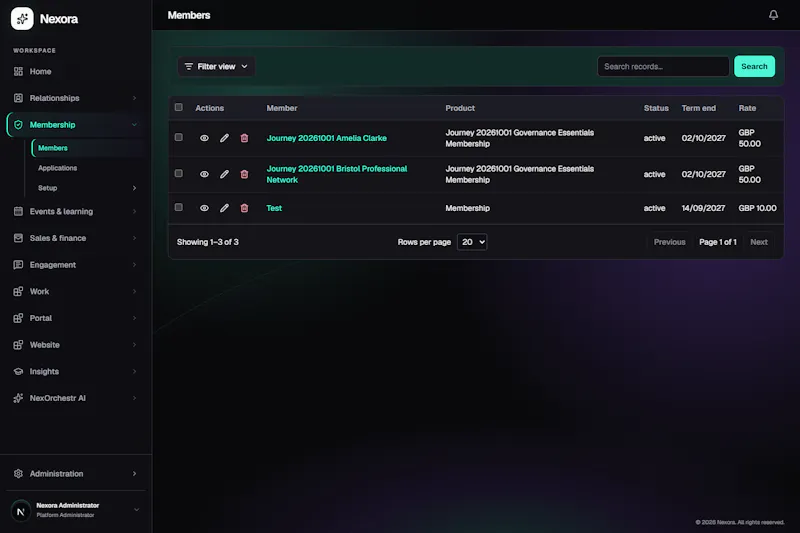
Task: Open the Rows per page dropdown
Action: click(472, 242)
